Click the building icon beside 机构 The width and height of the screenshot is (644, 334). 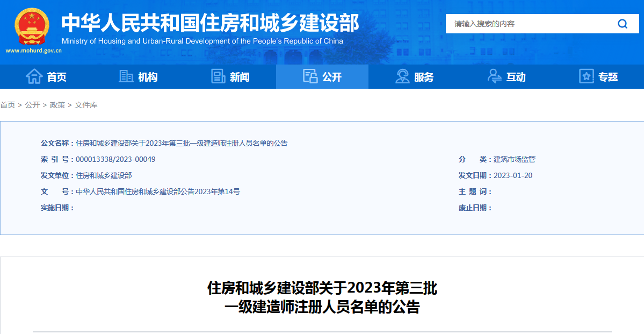pos(126,76)
